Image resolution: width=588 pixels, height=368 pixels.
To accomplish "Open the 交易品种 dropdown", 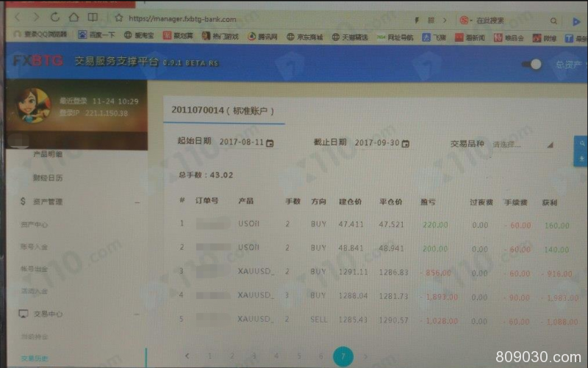I will point(523,145).
